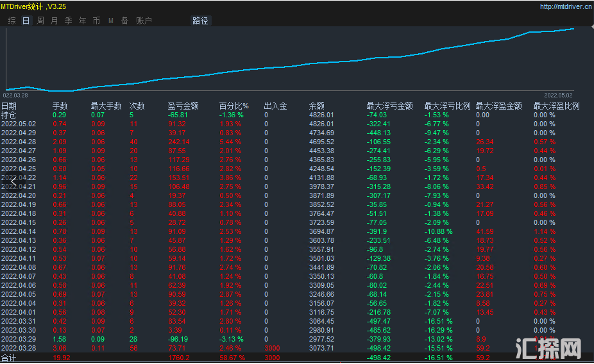
Task: Switch to the 账户 account tab
Action: tap(144, 21)
